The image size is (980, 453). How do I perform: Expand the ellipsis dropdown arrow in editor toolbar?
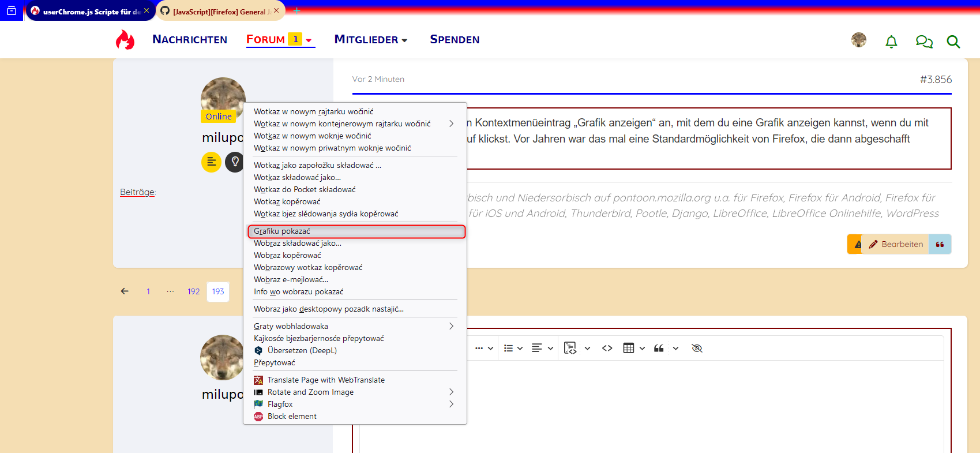click(x=490, y=348)
